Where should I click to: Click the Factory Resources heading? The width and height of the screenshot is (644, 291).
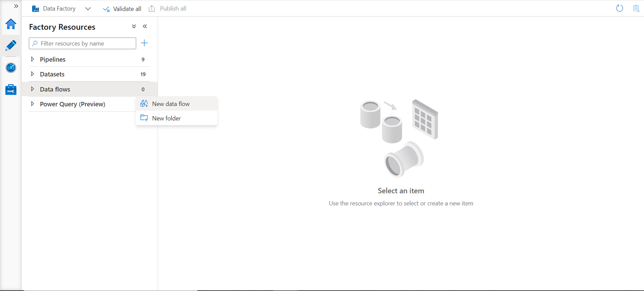62,27
